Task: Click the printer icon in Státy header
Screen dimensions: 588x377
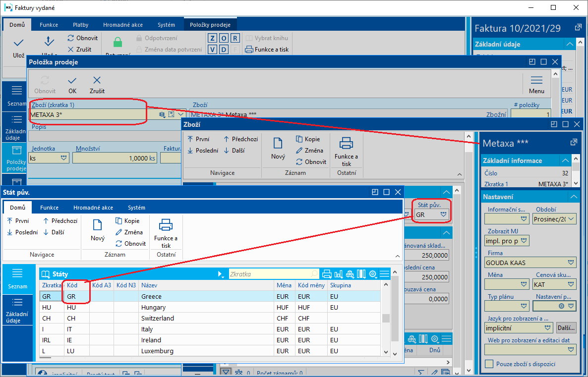Action: [x=327, y=274]
